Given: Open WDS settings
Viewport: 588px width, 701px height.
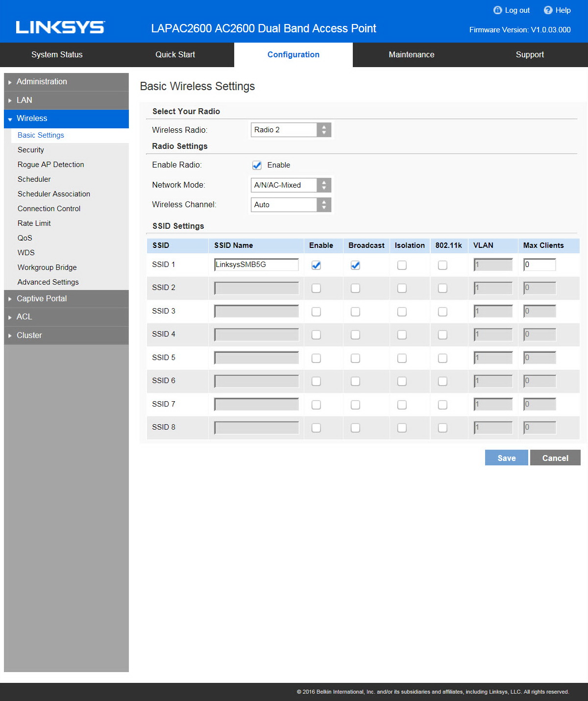Looking at the screenshot, I should (26, 253).
